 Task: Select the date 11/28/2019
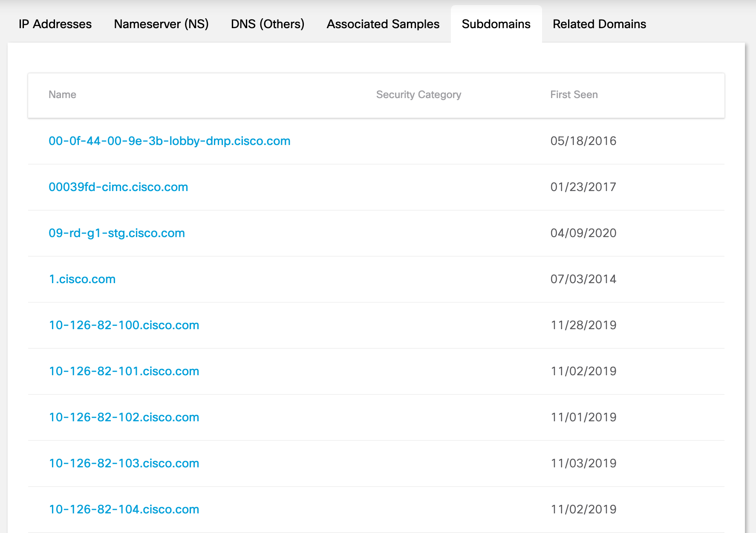pyautogui.click(x=583, y=325)
